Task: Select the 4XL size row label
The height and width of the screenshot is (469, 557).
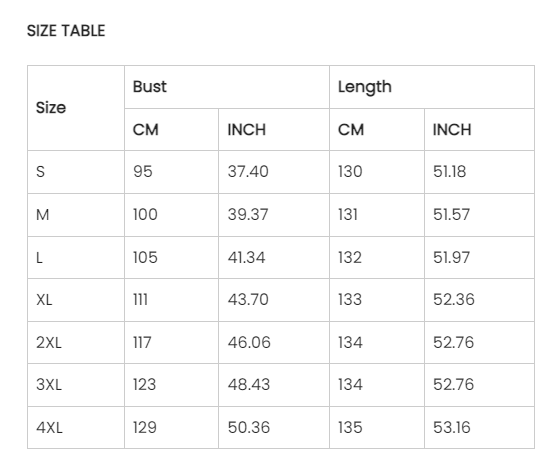Action: coord(76,427)
